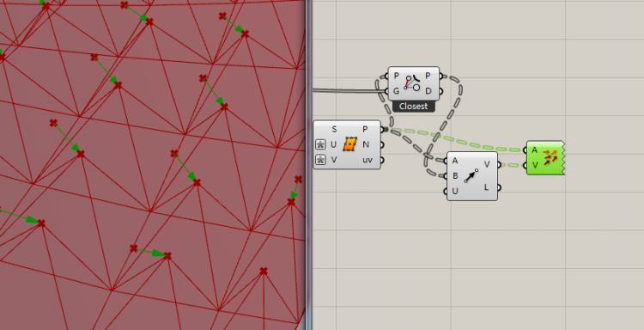
Task: Click the divider between viewport and canvas
Action: (x=308, y=165)
